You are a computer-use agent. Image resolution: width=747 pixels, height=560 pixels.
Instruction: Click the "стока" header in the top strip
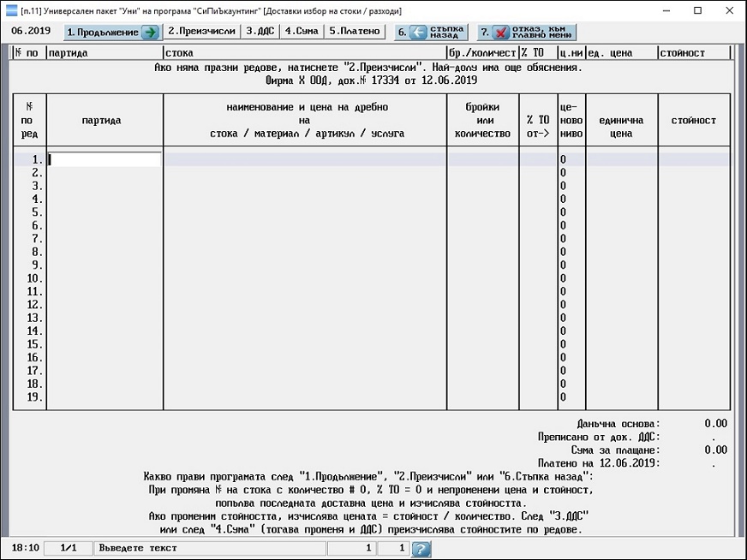[180, 53]
